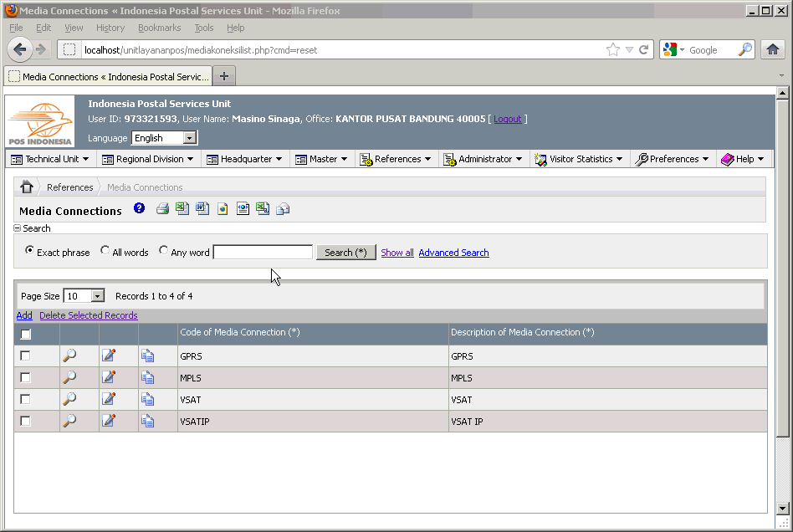Open the References menu

(x=396, y=158)
